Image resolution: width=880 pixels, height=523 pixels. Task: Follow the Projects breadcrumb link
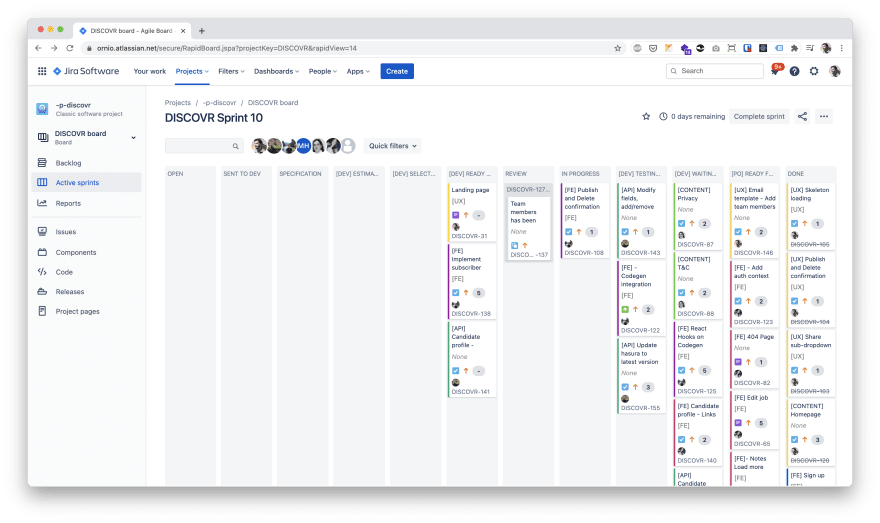tap(177, 103)
